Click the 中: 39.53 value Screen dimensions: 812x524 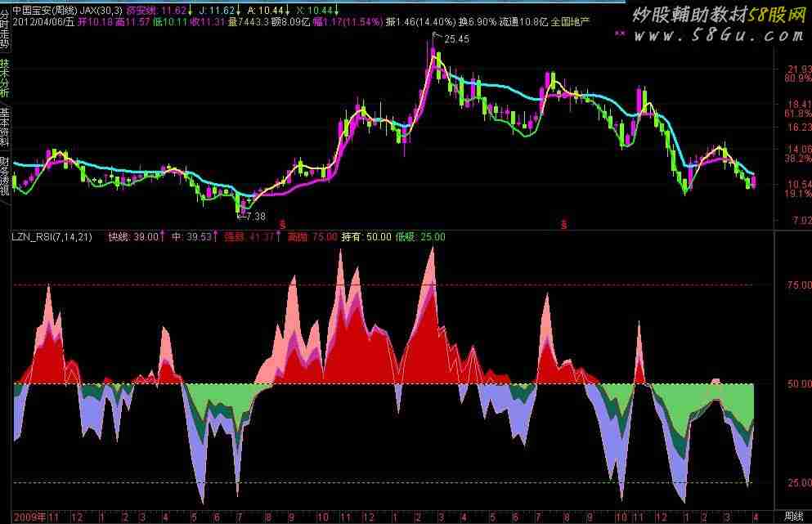point(191,237)
